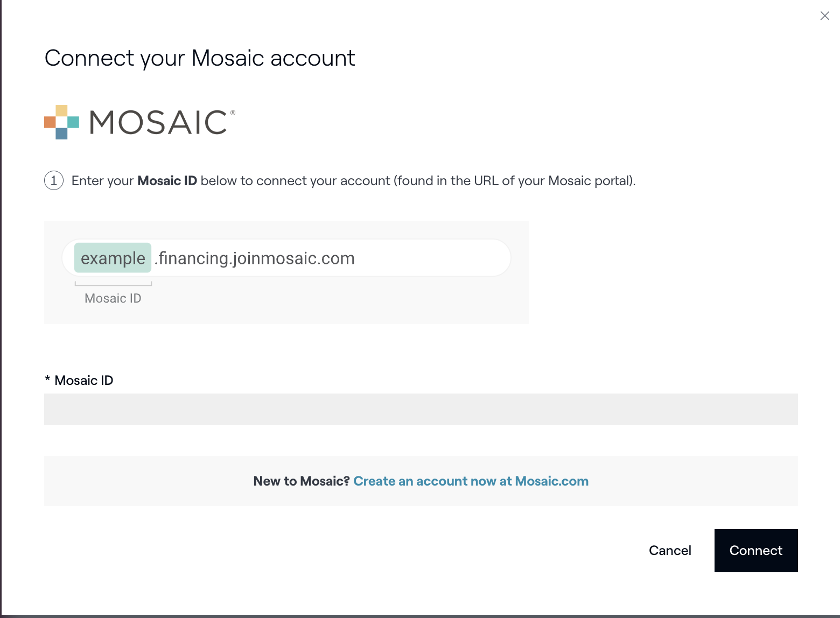Focus the Mosaic ID input field
This screenshot has height=618, width=840.
pos(421,409)
